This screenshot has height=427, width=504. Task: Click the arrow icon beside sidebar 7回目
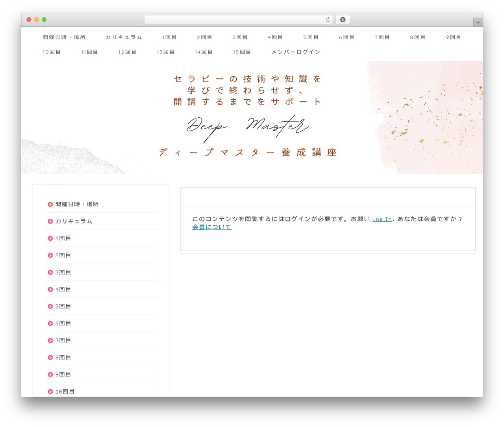pyautogui.click(x=50, y=340)
